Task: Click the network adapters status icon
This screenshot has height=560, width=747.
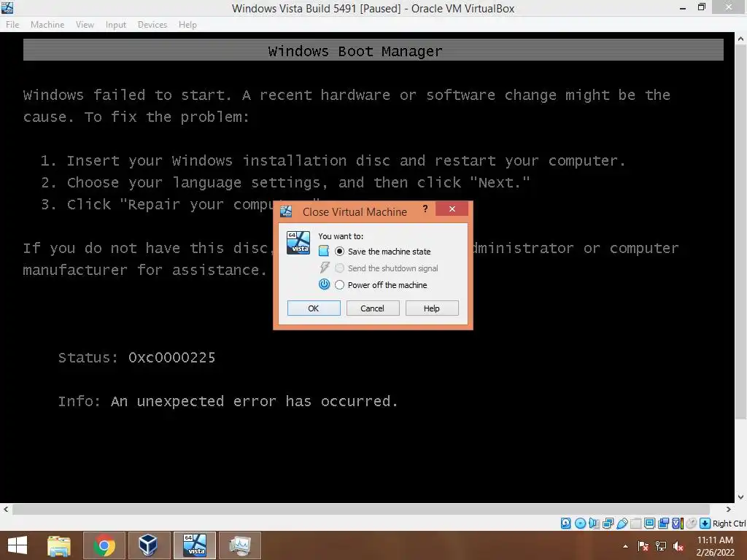Action: pos(608,524)
